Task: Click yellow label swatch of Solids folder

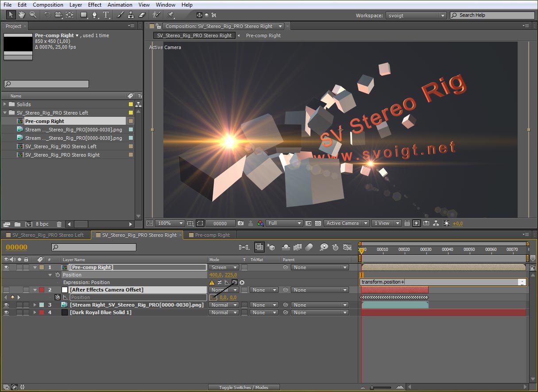Action: (131, 104)
